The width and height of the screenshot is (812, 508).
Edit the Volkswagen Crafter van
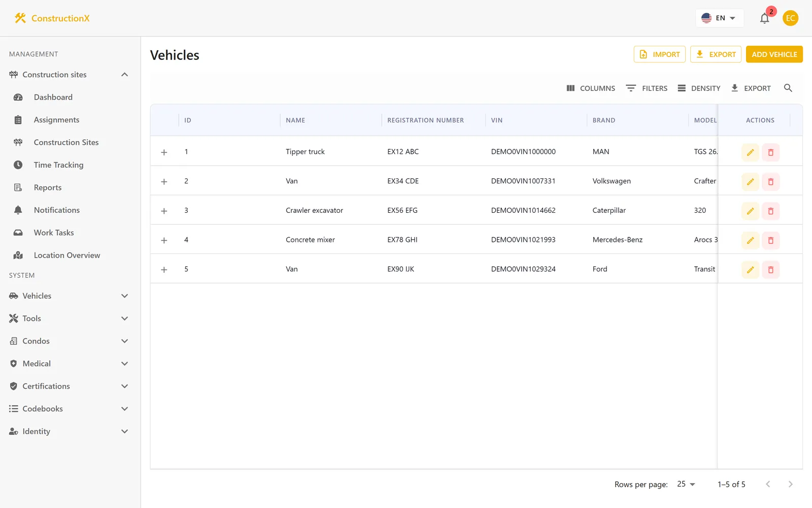(x=750, y=182)
